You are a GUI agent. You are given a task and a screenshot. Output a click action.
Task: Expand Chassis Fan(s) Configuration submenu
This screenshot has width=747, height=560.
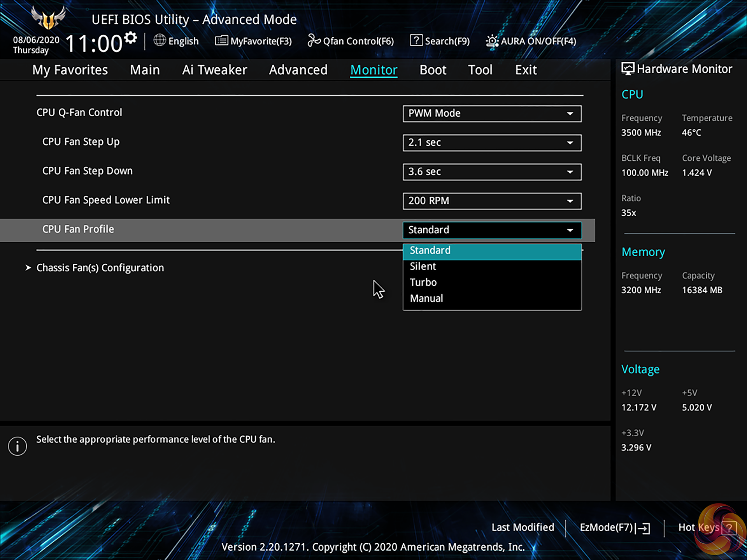pyautogui.click(x=100, y=268)
